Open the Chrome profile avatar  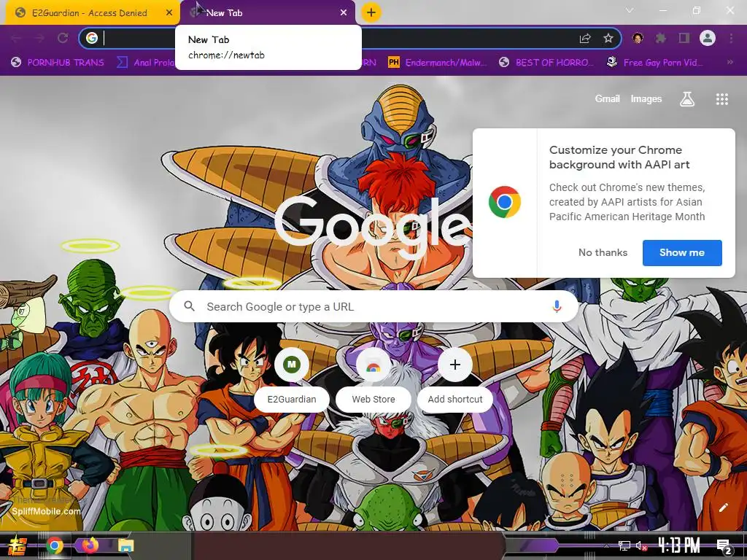[708, 38]
